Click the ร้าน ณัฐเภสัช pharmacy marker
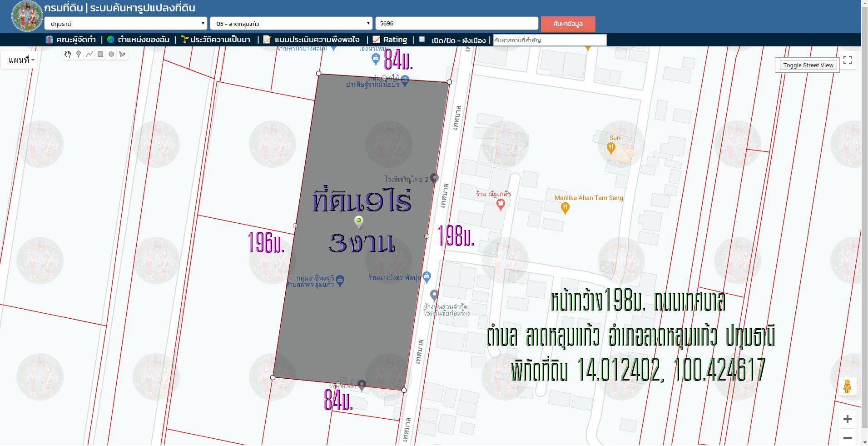Screen dimensions: 868x446 (501, 205)
